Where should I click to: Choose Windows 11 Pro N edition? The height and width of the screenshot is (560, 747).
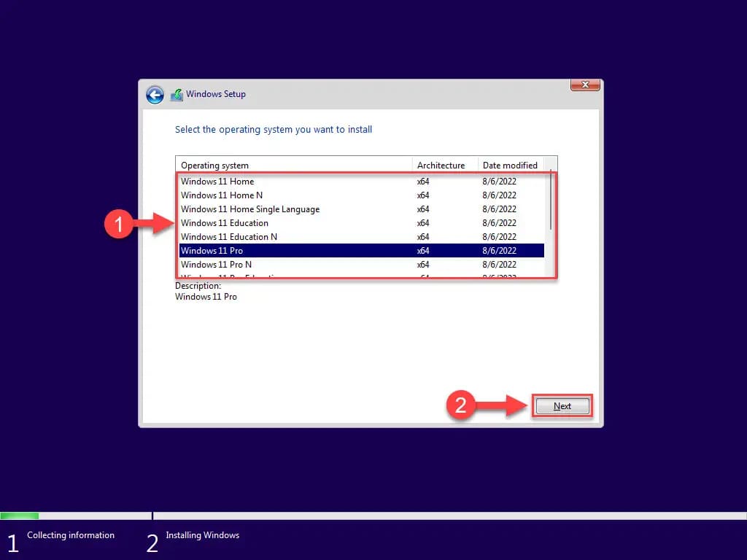pyautogui.click(x=216, y=265)
